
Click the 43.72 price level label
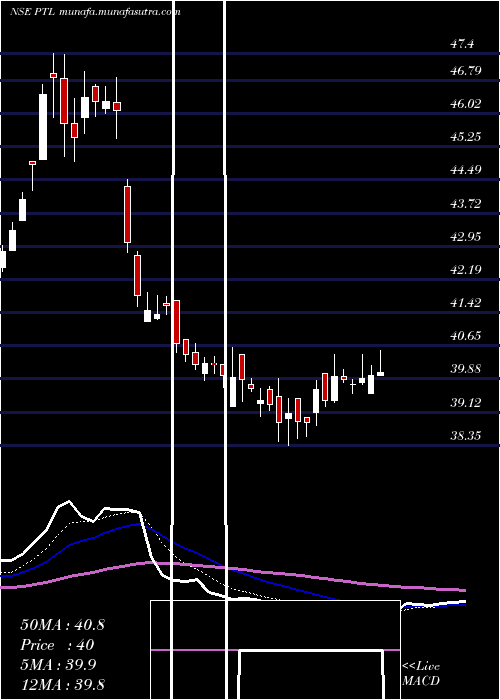pyautogui.click(x=466, y=204)
